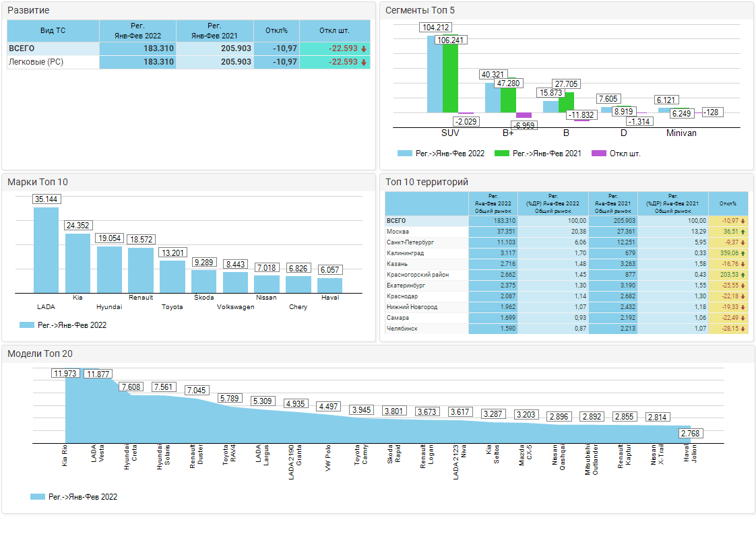Click the red down arrow in Легковые (PC) row
This screenshot has height=534, width=756.
tap(364, 62)
